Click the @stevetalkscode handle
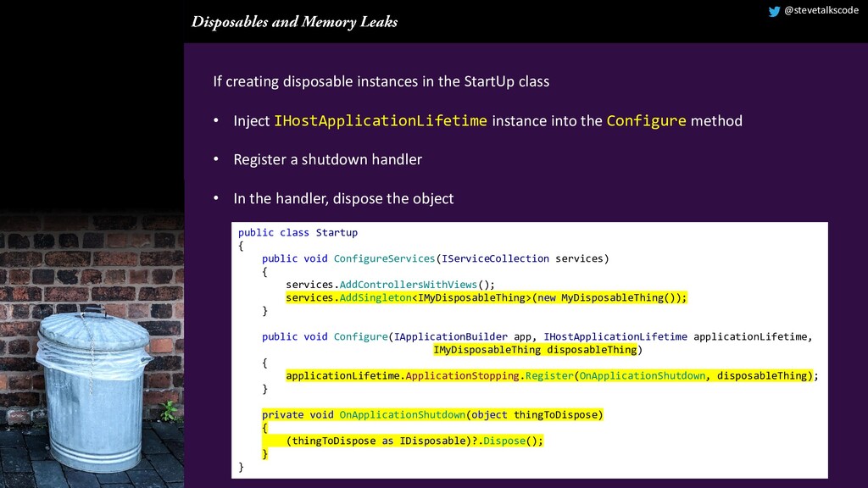 (x=821, y=10)
